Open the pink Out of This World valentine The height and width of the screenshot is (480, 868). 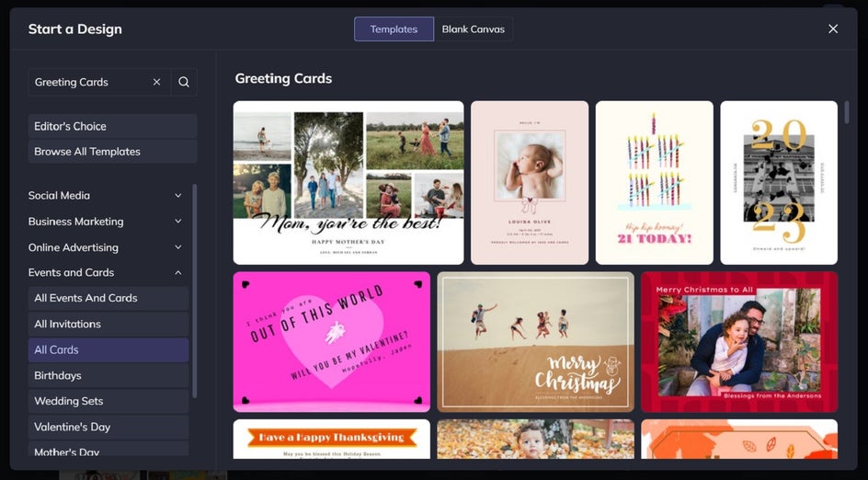click(x=332, y=341)
